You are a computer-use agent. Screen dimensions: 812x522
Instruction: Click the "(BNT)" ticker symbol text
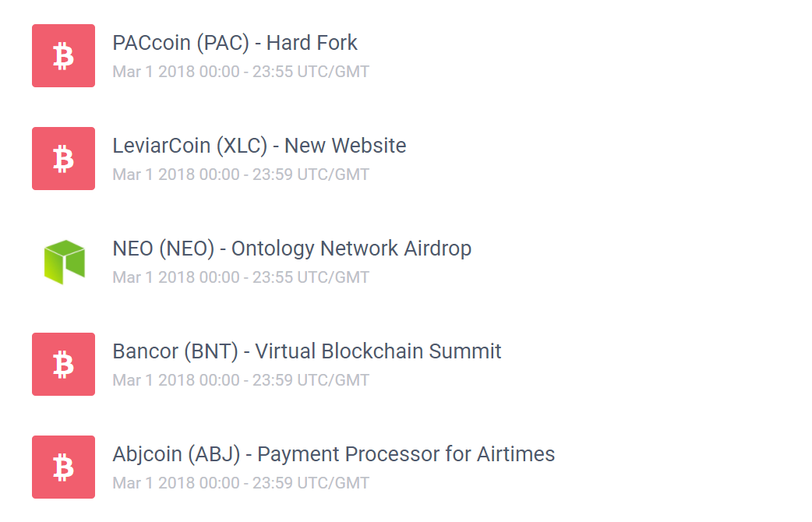coord(210,351)
